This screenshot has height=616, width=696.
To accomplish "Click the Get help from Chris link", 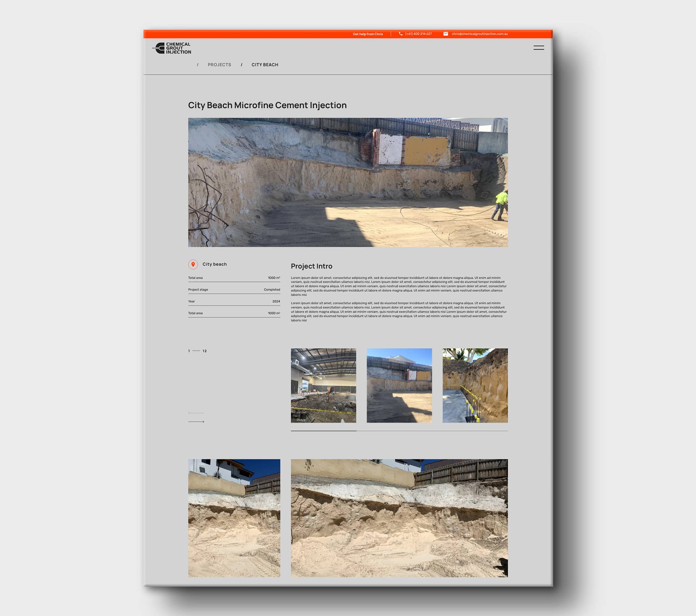I will (368, 34).
